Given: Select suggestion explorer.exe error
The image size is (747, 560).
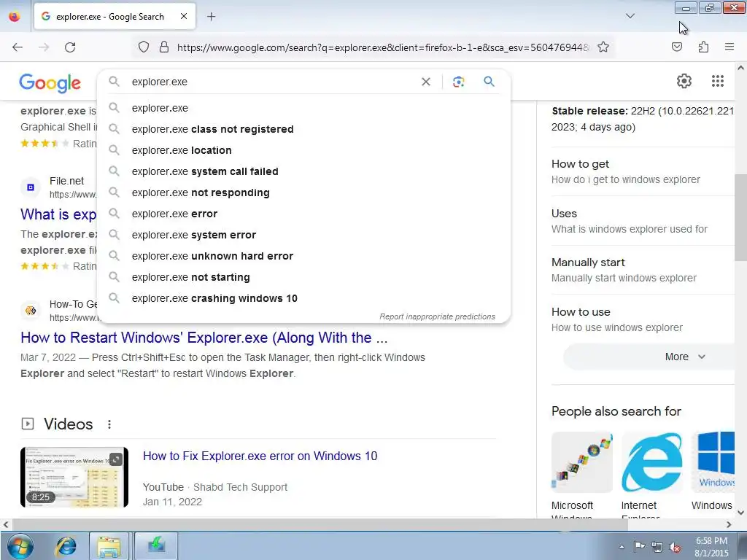Looking at the screenshot, I should (303, 214).
